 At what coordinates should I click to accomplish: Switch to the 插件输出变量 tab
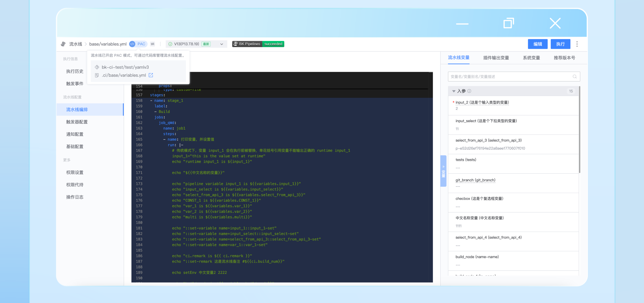coord(496,58)
